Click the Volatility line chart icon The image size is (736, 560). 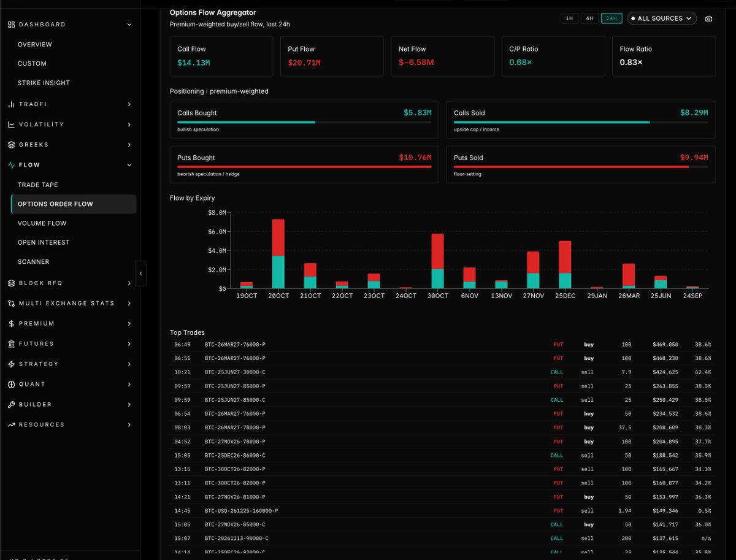11,125
